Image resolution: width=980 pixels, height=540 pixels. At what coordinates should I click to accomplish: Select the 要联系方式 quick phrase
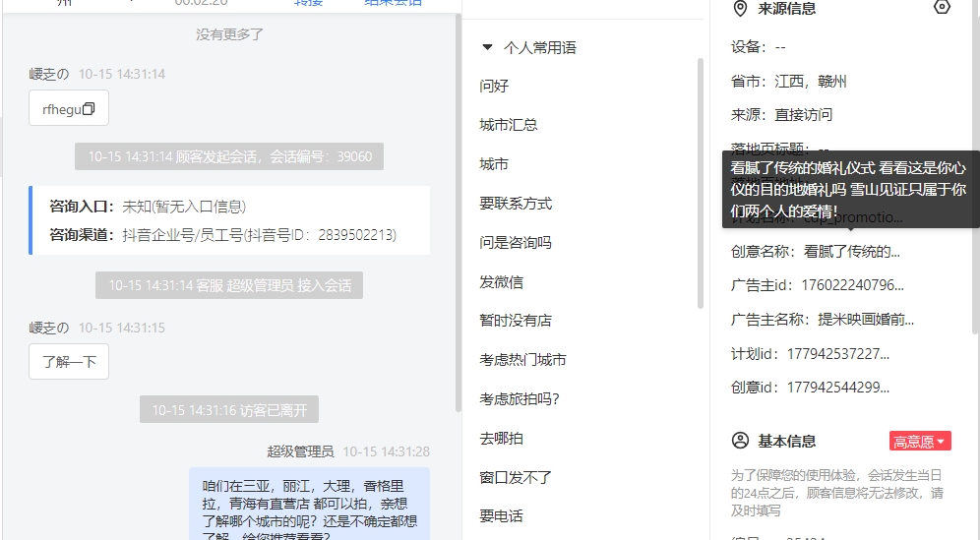pos(516,204)
